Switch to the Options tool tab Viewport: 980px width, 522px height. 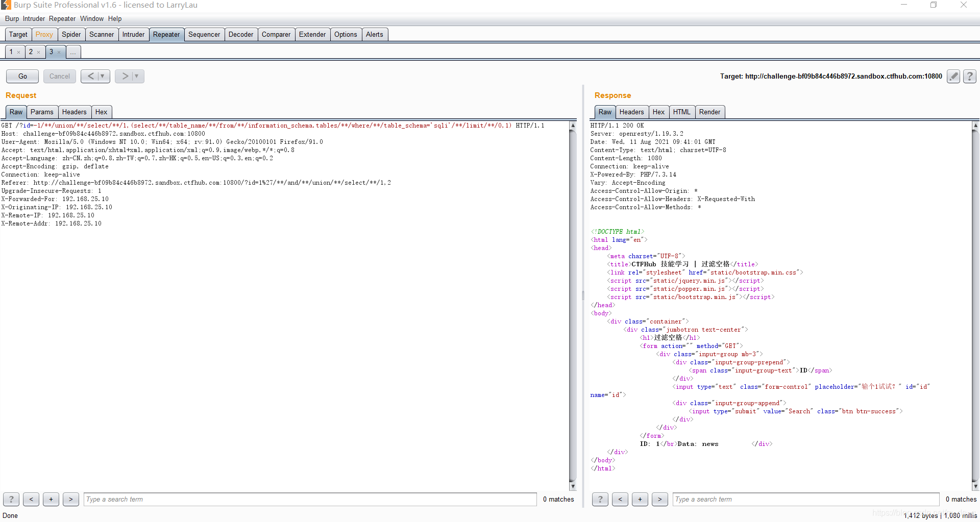(x=346, y=35)
